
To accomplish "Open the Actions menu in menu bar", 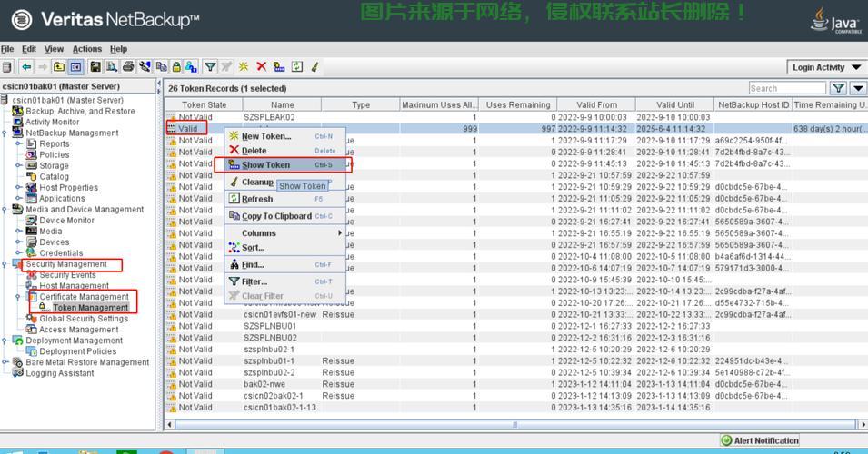I will [87, 49].
